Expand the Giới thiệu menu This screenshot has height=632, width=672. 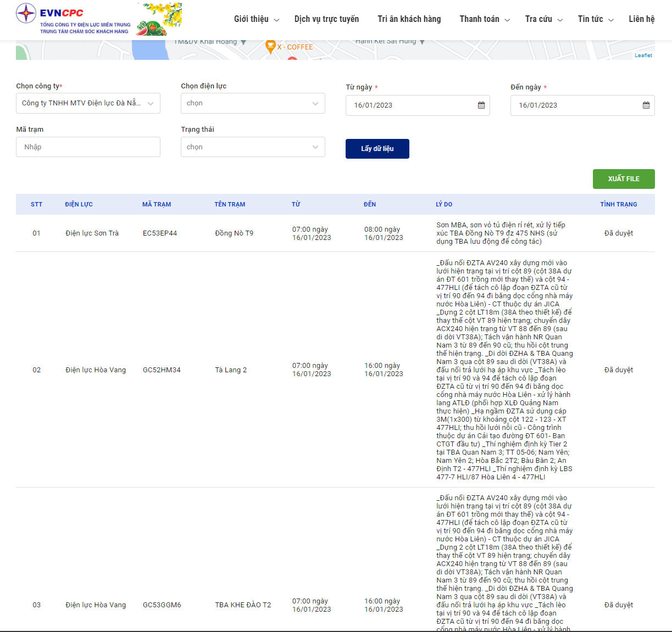[257, 19]
